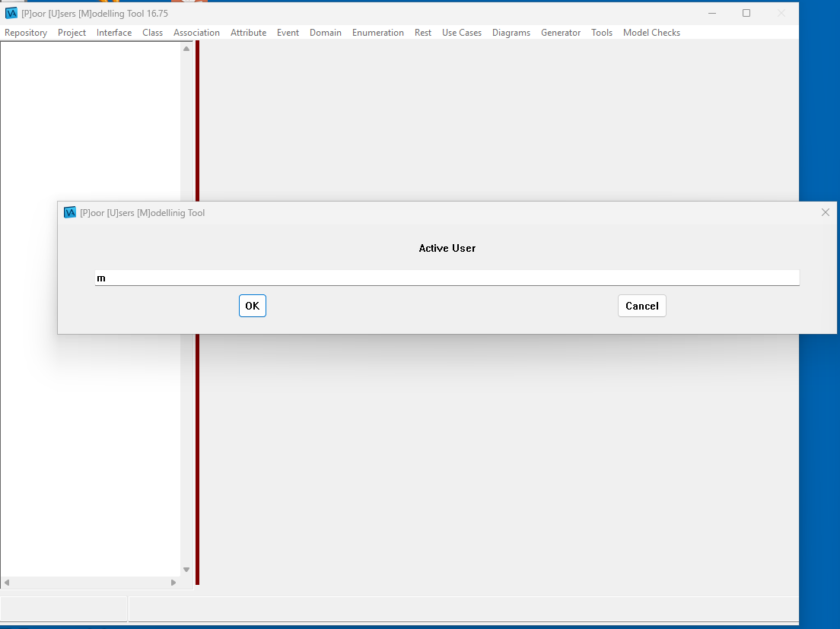Click the dialog's title bar app icon
Image resolution: width=840 pixels, height=629 pixels.
70,212
